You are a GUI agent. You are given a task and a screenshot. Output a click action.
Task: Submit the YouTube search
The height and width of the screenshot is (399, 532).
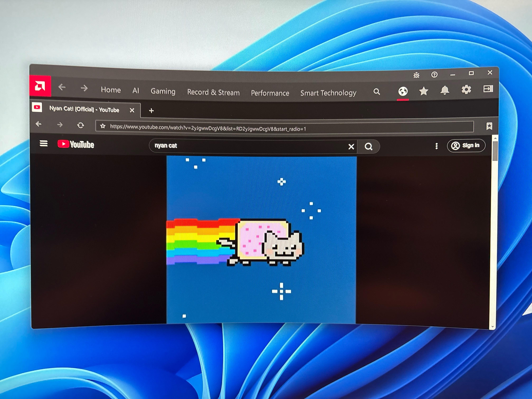click(x=369, y=146)
